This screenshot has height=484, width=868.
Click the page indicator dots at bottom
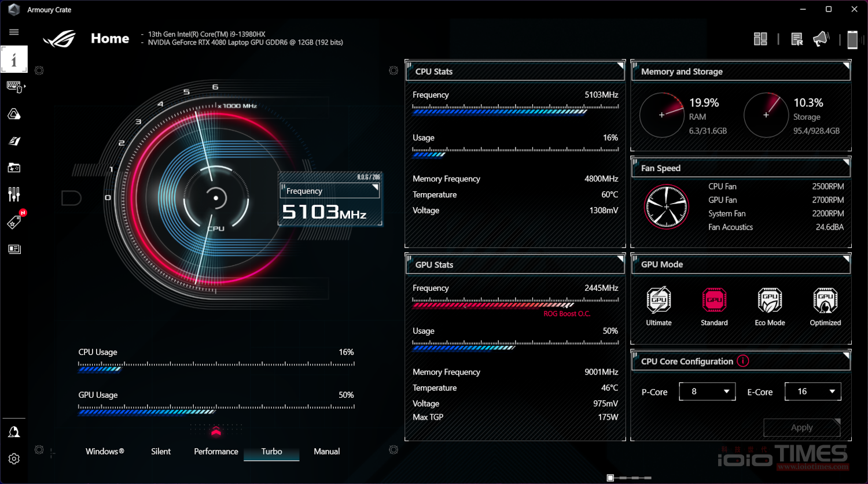(629, 478)
